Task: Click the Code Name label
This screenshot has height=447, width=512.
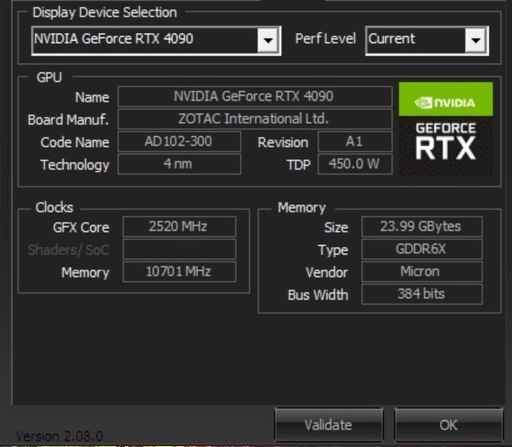Action: point(75,142)
